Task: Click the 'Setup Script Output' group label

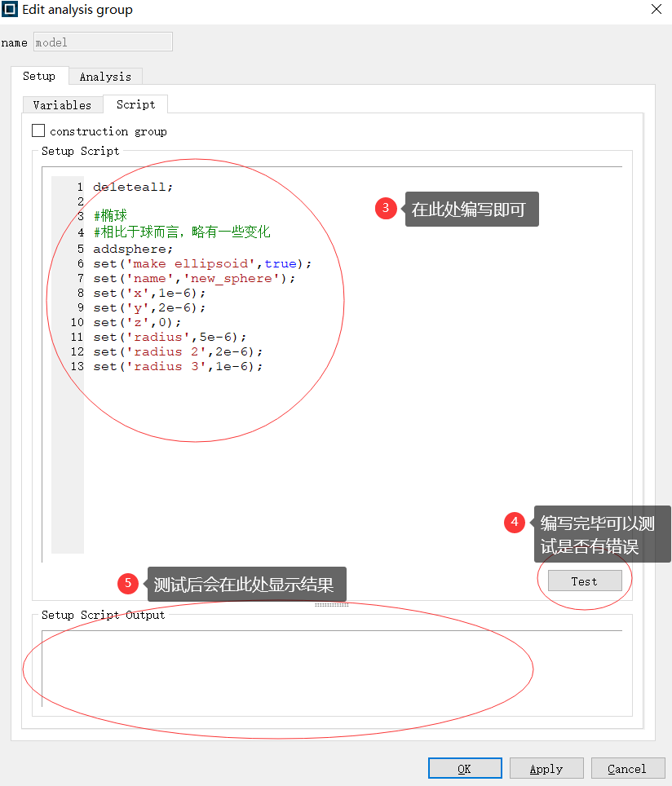Action: point(104,615)
